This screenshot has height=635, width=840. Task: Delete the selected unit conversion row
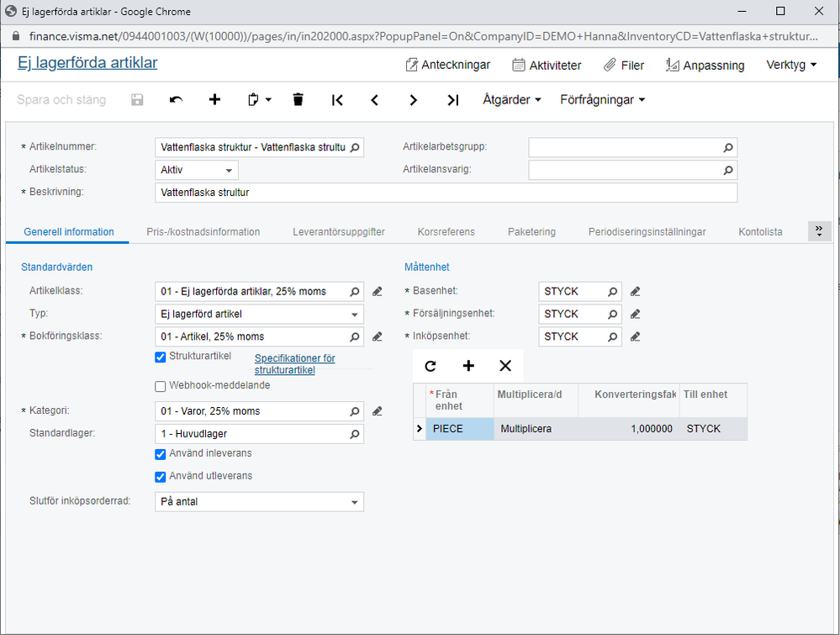click(x=505, y=366)
